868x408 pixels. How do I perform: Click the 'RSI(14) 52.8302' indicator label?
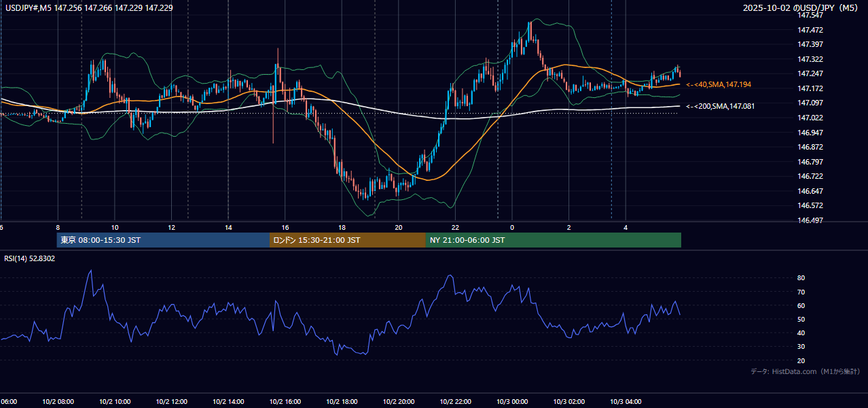[x=30, y=258]
